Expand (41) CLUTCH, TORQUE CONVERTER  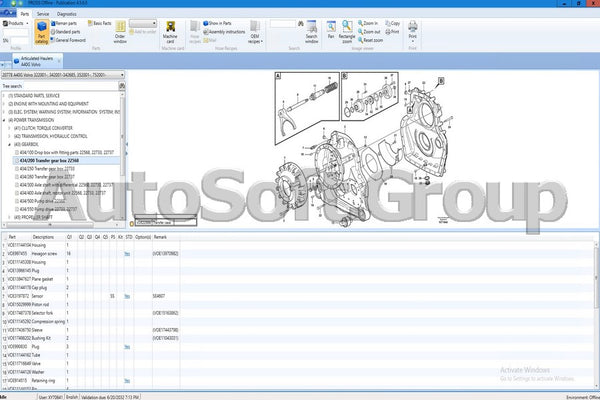click(x=10, y=128)
